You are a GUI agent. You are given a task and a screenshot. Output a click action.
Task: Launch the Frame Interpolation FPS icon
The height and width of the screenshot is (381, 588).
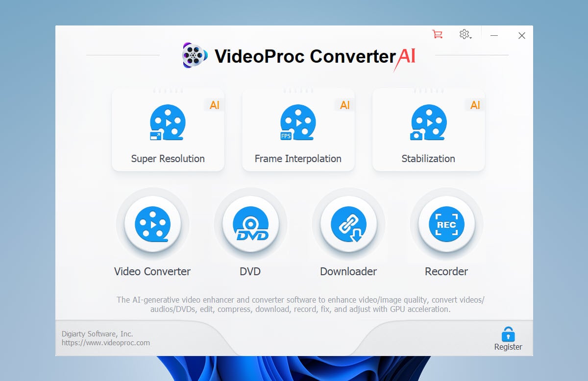coord(298,122)
